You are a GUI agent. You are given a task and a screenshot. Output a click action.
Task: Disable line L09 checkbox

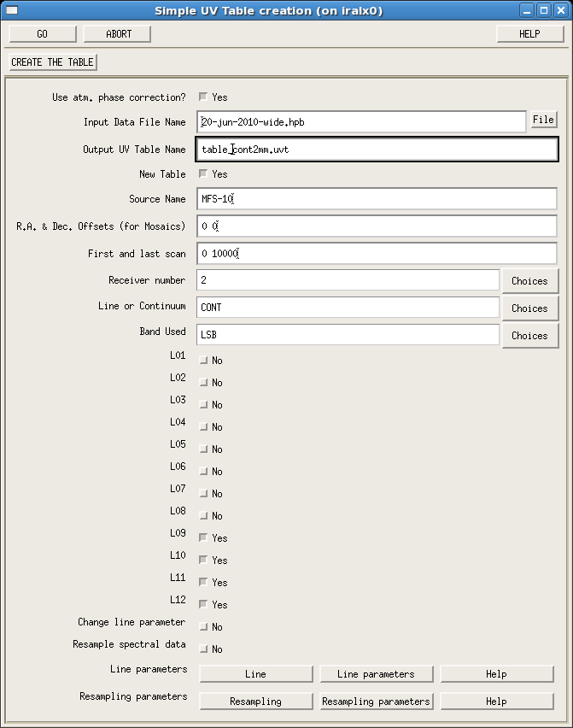(202, 537)
